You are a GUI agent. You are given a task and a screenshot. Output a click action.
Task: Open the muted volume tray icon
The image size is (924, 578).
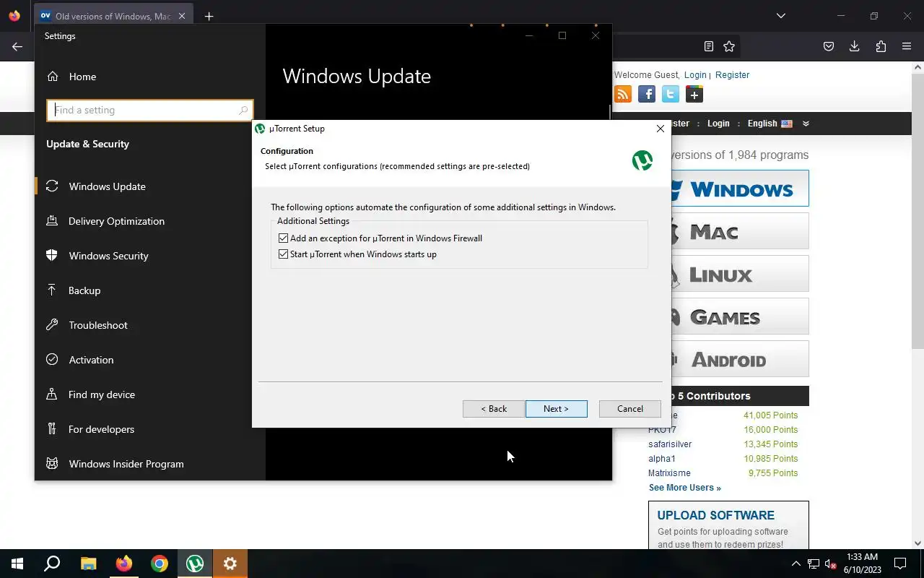(x=831, y=564)
